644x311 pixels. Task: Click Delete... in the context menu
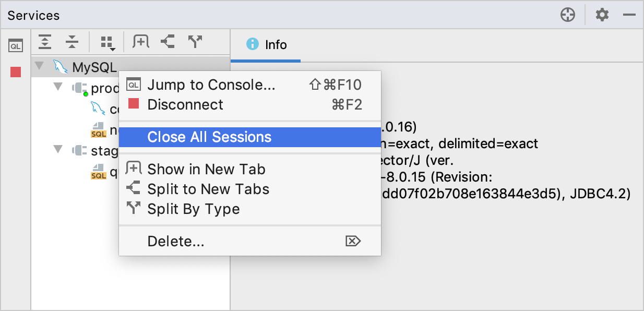tap(176, 241)
